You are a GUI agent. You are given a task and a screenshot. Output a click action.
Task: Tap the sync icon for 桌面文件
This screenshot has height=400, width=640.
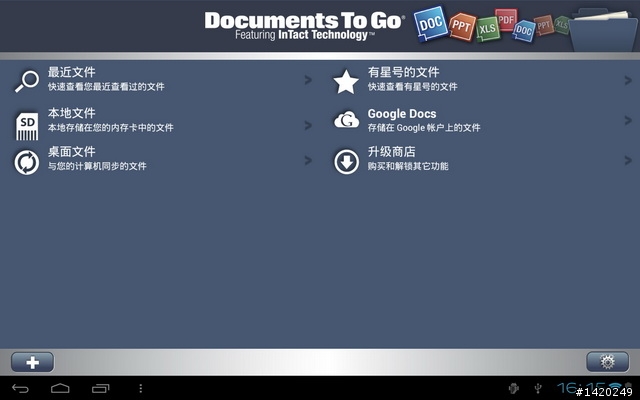pos(27,162)
